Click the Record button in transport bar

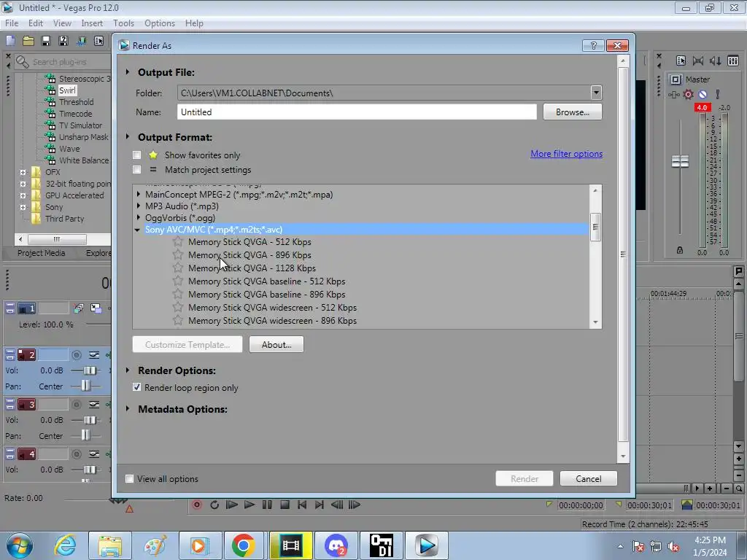[197, 505]
